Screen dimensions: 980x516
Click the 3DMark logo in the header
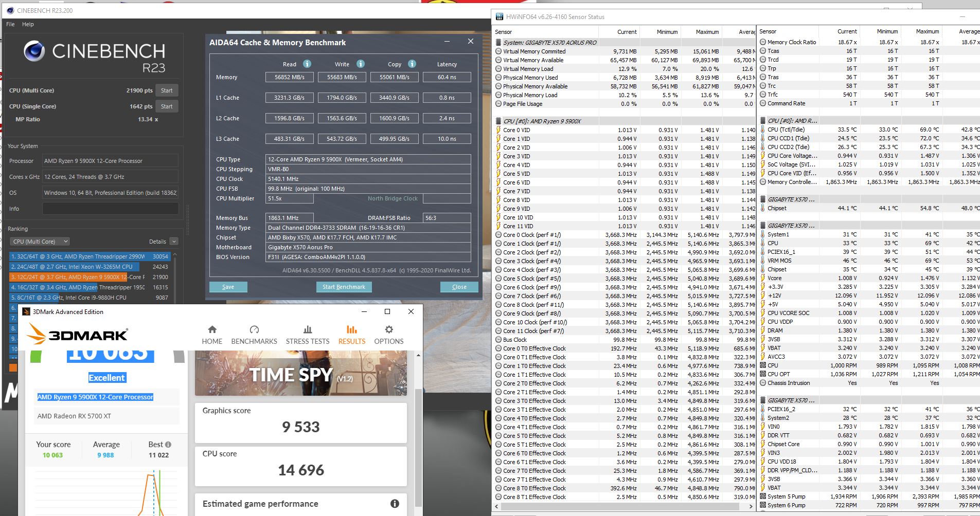(x=77, y=335)
